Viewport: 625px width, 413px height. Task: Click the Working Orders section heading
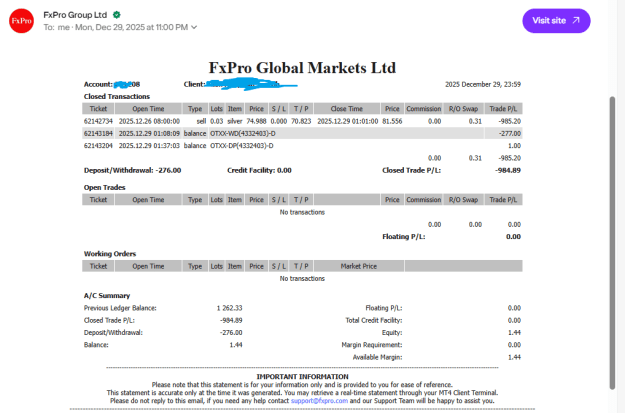[x=110, y=254]
